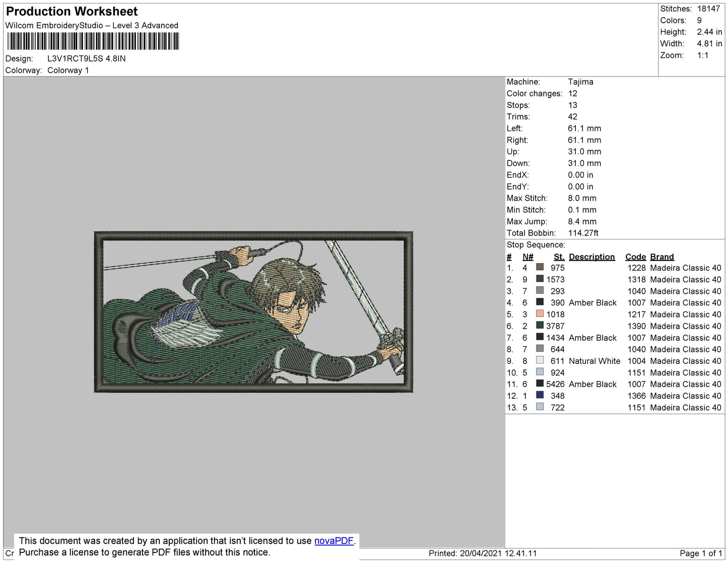The width and height of the screenshot is (728, 563).
Task: Click the barcode under the worksheet title
Action: click(93, 41)
